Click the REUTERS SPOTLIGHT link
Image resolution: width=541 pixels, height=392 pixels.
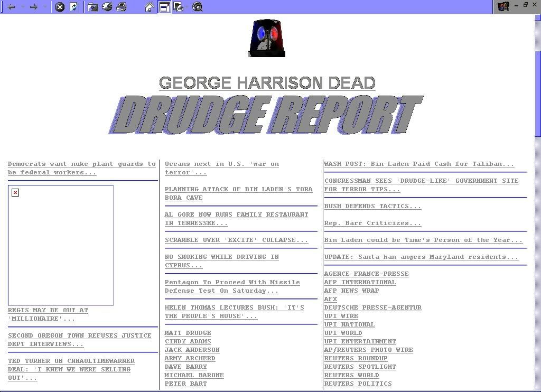360,367
